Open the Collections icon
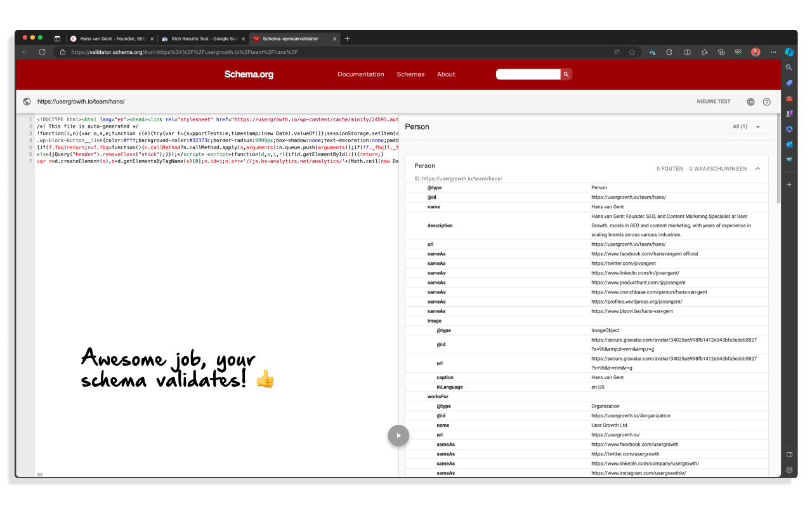 [721, 52]
